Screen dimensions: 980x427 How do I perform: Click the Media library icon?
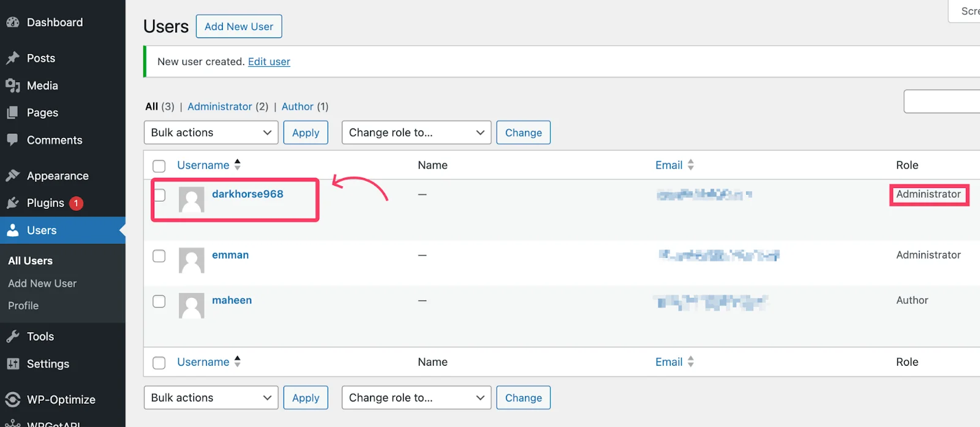coord(13,86)
